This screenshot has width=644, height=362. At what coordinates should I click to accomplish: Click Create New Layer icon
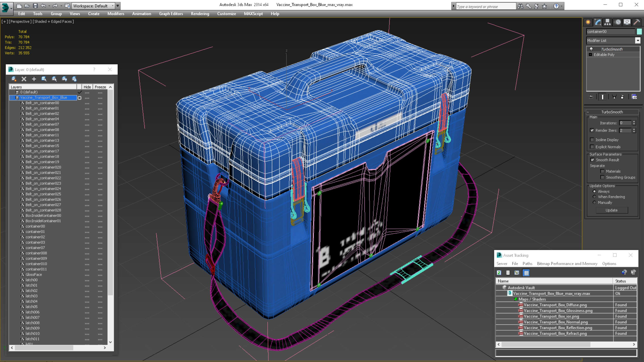pos(14,79)
